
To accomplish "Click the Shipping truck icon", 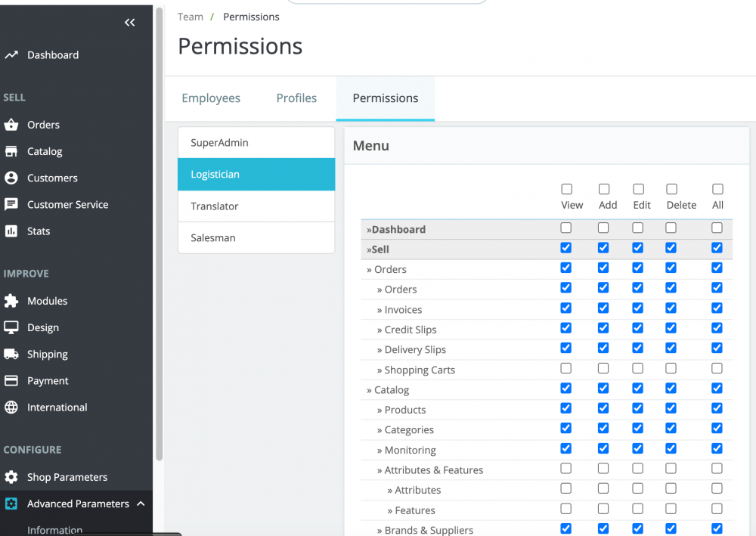I will click(x=11, y=354).
